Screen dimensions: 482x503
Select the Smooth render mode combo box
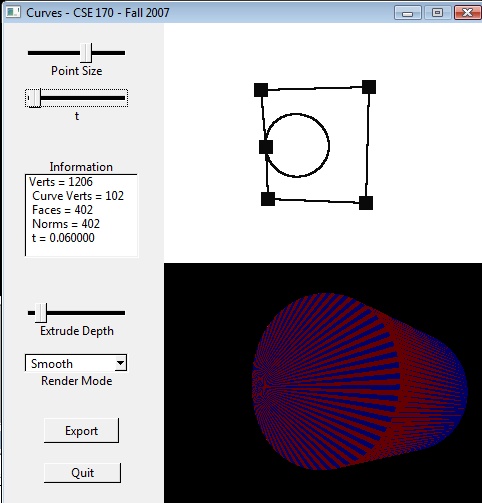click(x=76, y=363)
